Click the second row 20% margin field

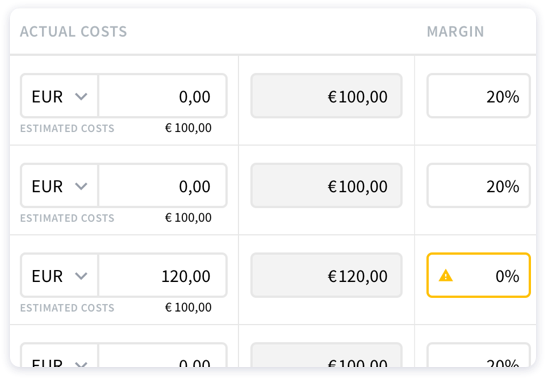click(478, 186)
